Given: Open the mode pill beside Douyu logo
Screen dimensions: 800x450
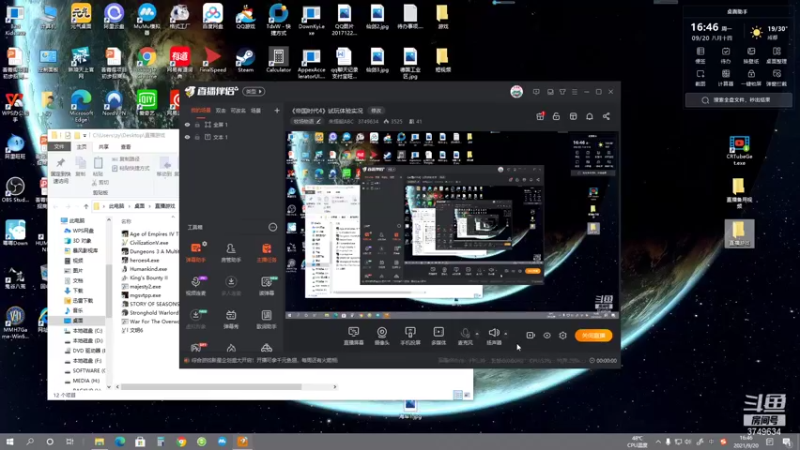Looking at the screenshot, I should click(x=254, y=91).
